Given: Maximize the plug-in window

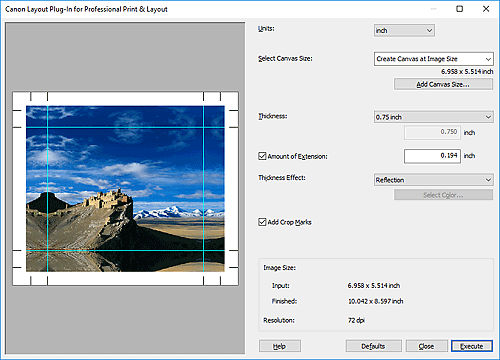Looking at the screenshot, I should [460, 9].
